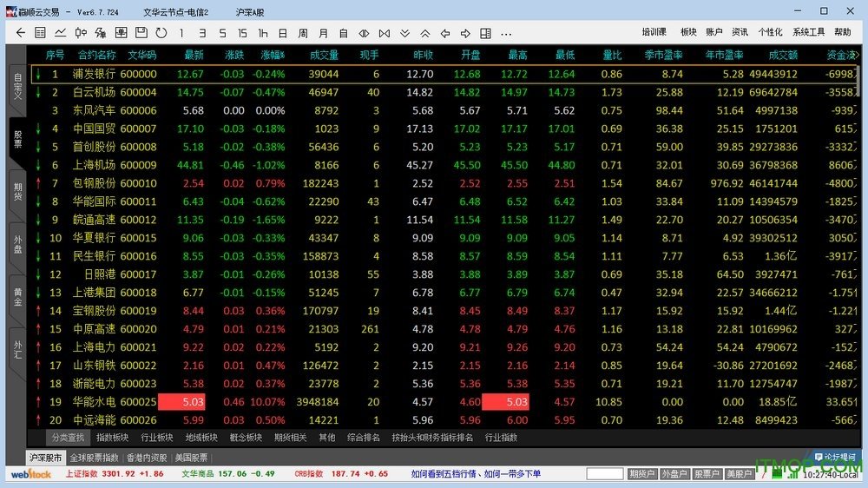
Task: Open the candlestick K-line chart icon
Action: tap(81, 33)
